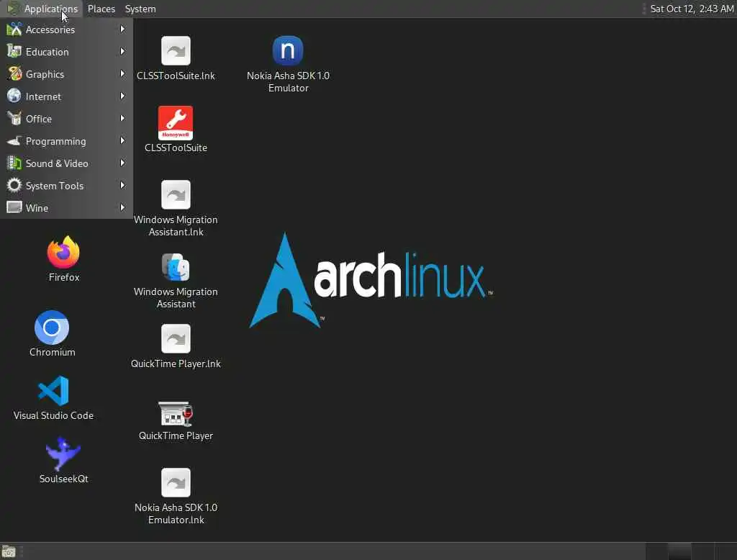This screenshot has width=737, height=560.
Task: Open the Places menu
Action: click(101, 9)
